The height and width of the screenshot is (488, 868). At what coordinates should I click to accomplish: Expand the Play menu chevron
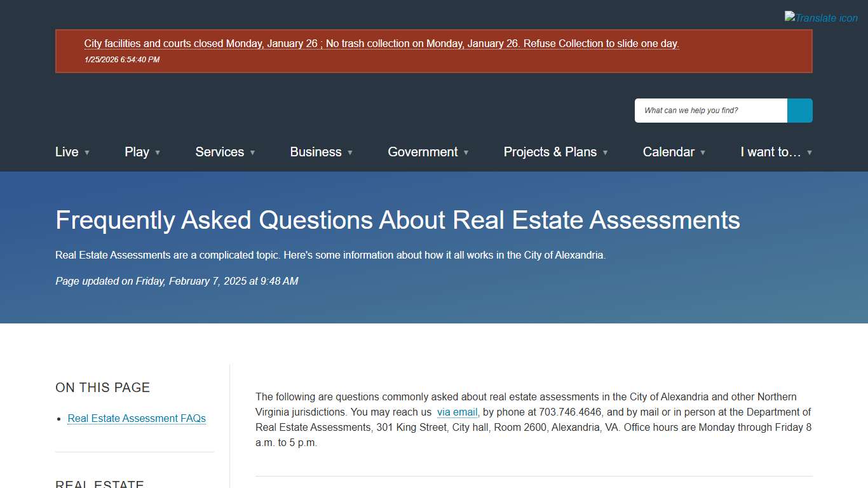point(158,153)
